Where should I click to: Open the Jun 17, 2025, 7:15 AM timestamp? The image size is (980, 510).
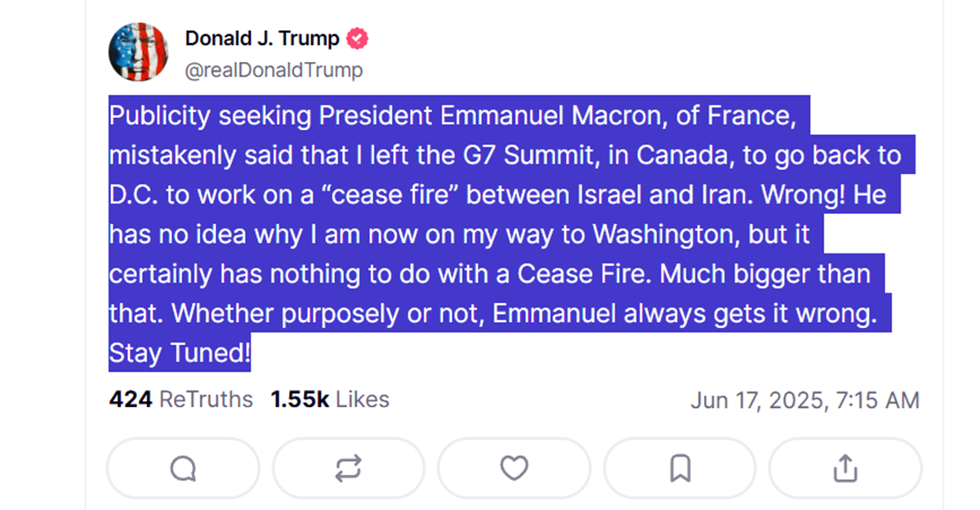pyautogui.click(x=805, y=400)
